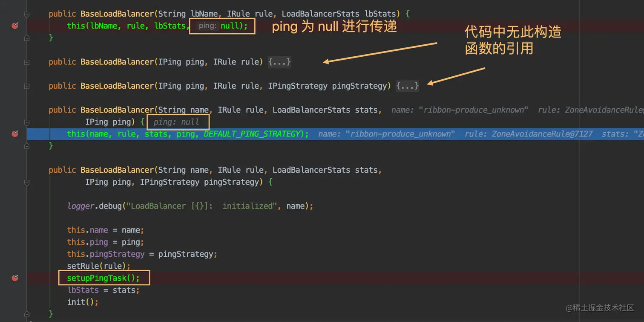Collapse the constructor taking String lbName
Viewport: 644px width, 322px height.
(27, 14)
